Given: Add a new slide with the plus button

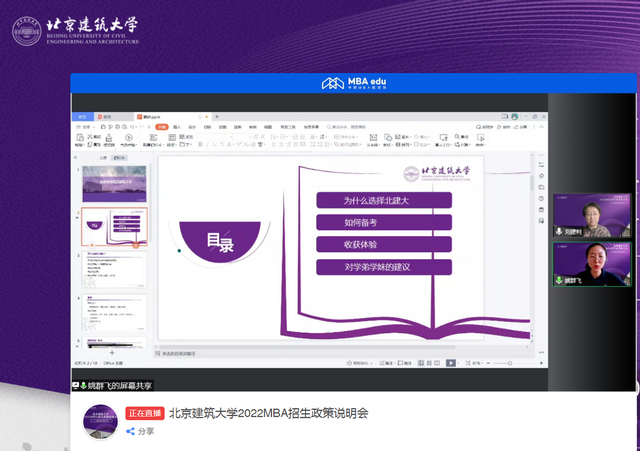Looking at the screenshot, I should [112, 353].
